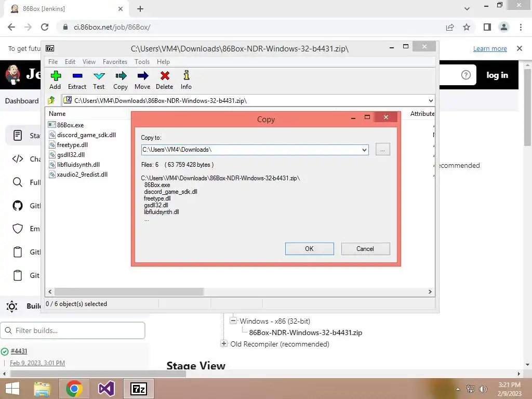This screenshot has height=399, width=532.
Task: Click the Status sidebar icon in Jenkins
Action: [x=17, y=136]
